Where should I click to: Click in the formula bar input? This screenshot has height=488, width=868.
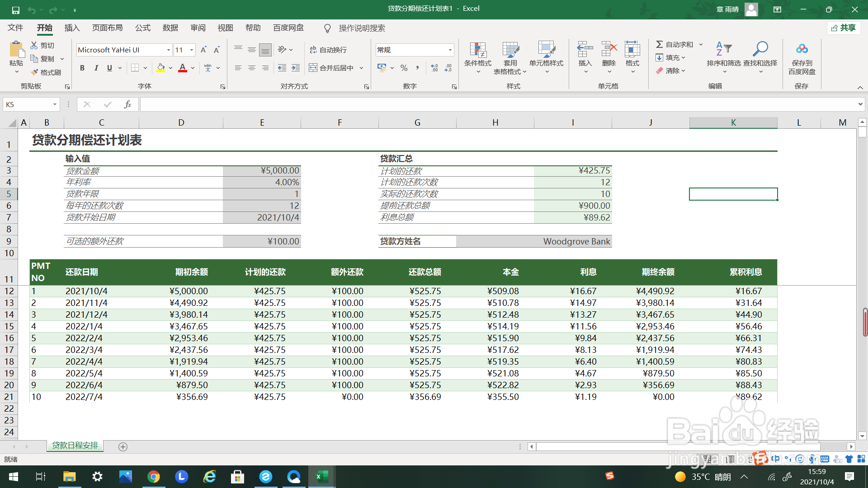point(497,104)
